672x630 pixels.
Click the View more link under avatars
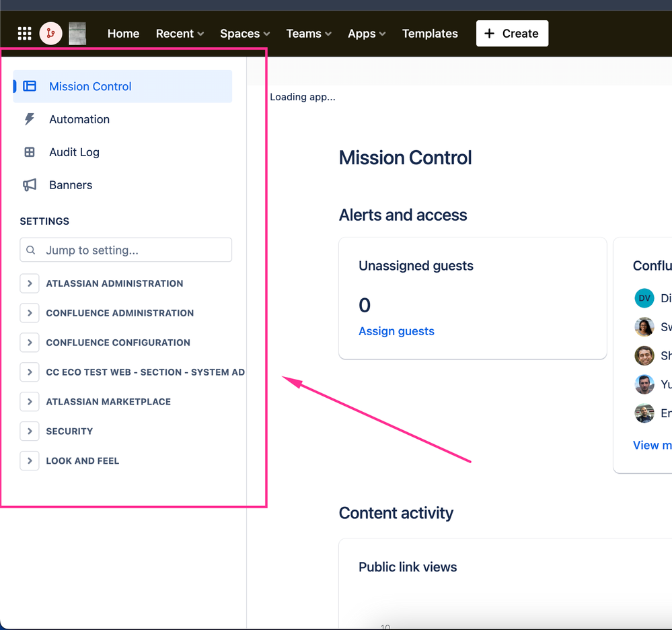point(652,445)
